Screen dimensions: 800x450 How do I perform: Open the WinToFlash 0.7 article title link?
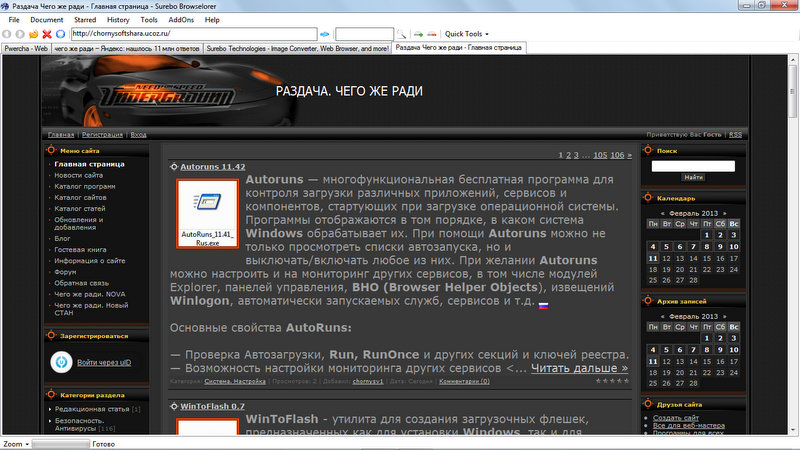[212, 406]
